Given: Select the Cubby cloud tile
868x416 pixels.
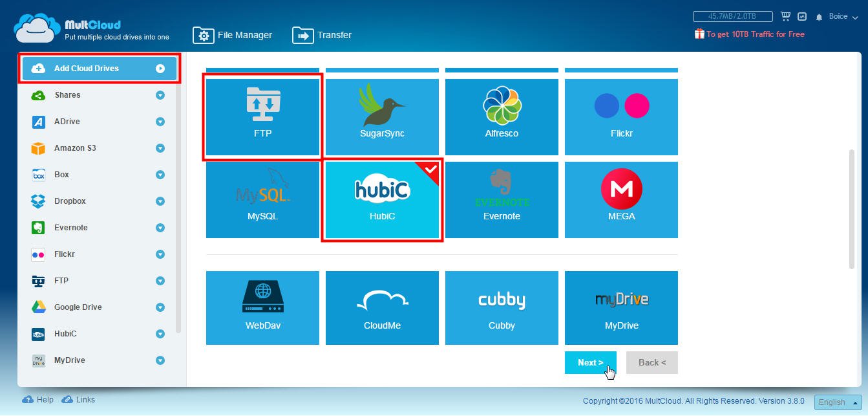Looking at the screenshot, I should tap(502, 308).
